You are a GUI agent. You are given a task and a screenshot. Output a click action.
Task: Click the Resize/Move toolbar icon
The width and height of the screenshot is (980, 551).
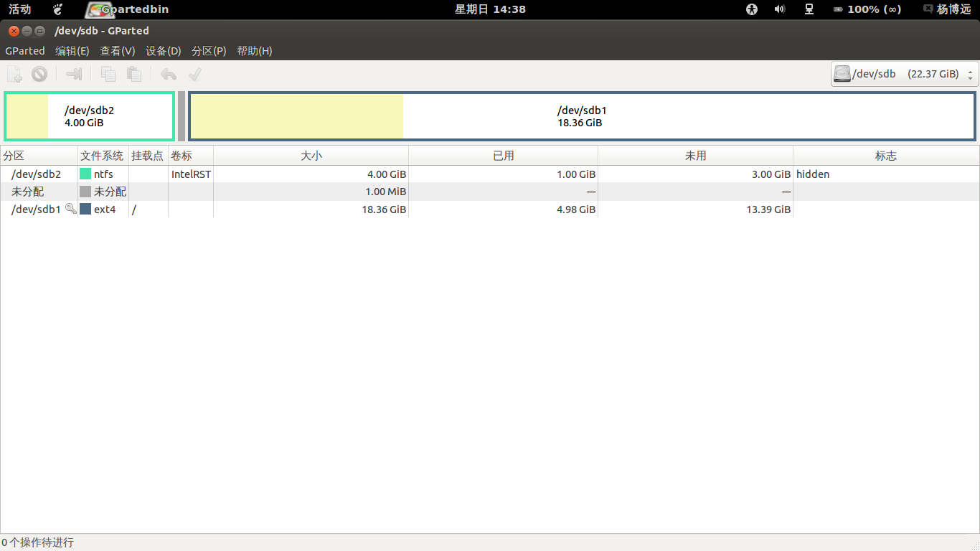click(74, 74)
